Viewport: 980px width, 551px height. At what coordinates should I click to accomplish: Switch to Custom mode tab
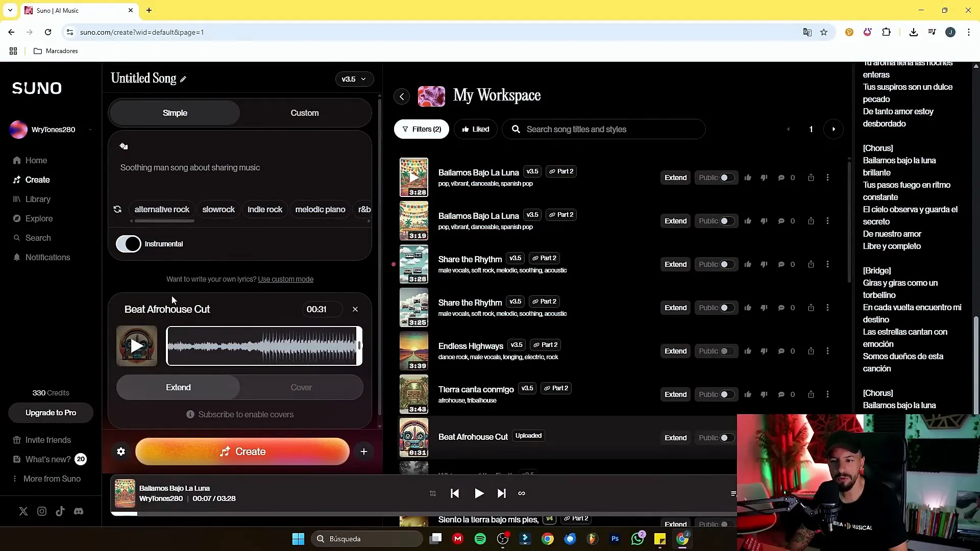pyautogui.click(x=305, y=113)
